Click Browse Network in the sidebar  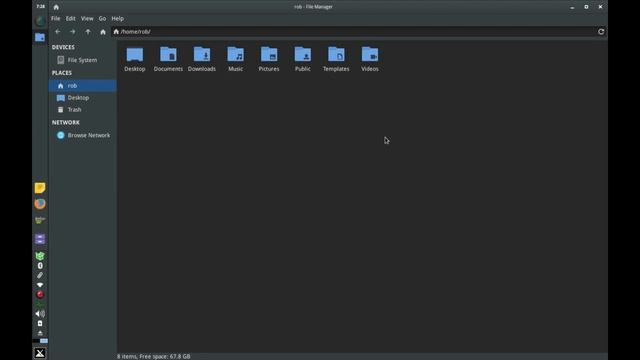point(82,135)
